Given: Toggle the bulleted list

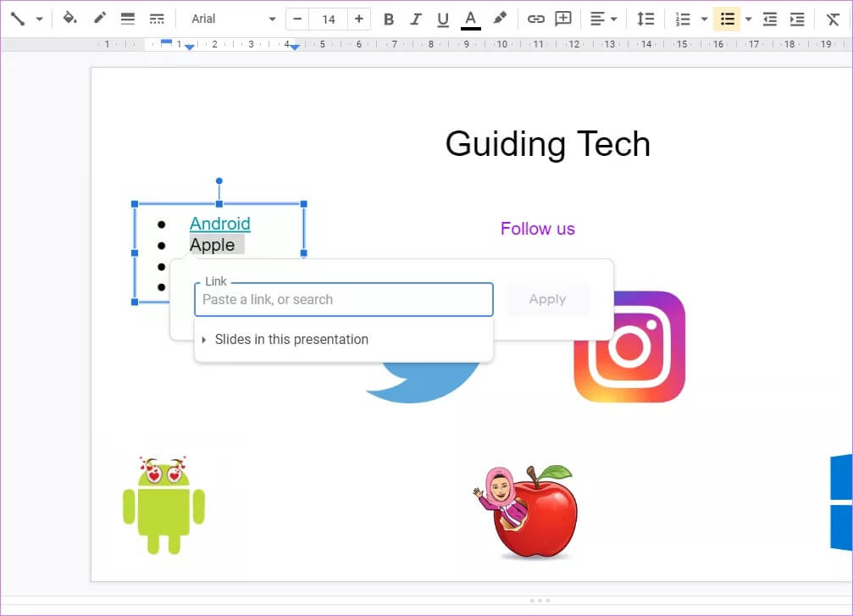Looking at the screenshot, I should [x=728, y=19].
